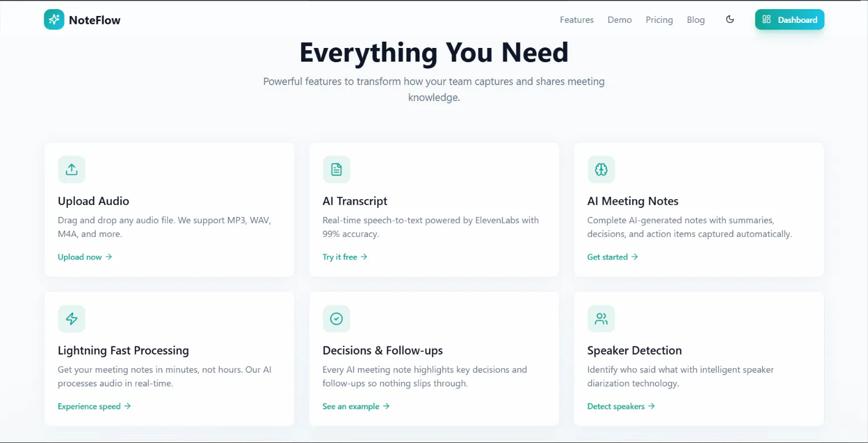Click the Upload now link

[85, 257]
